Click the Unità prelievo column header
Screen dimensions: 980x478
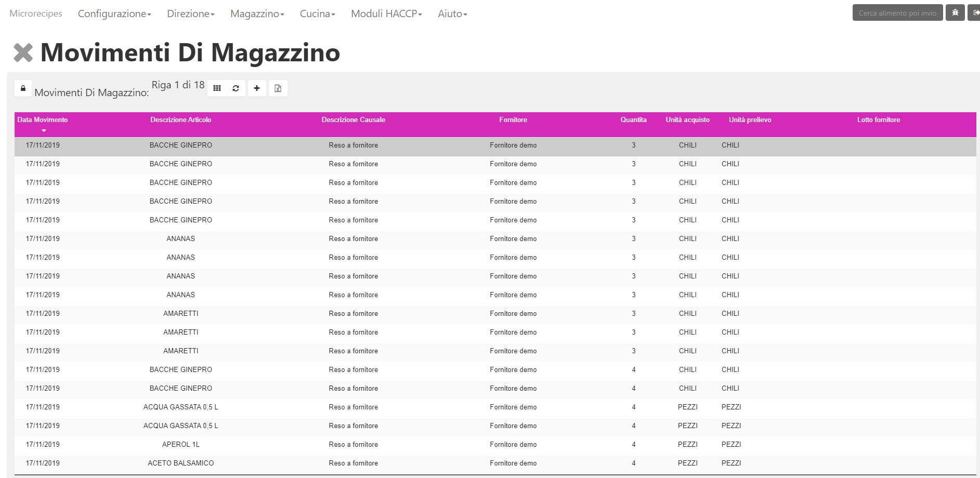coord(750,120)
